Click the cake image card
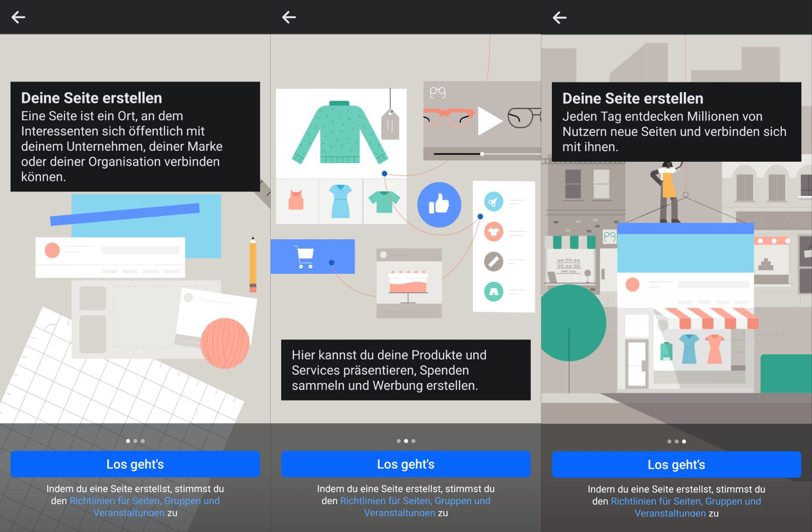Image resolution: width=812 pixels, height=532 pixels. (x=409, y=283)
